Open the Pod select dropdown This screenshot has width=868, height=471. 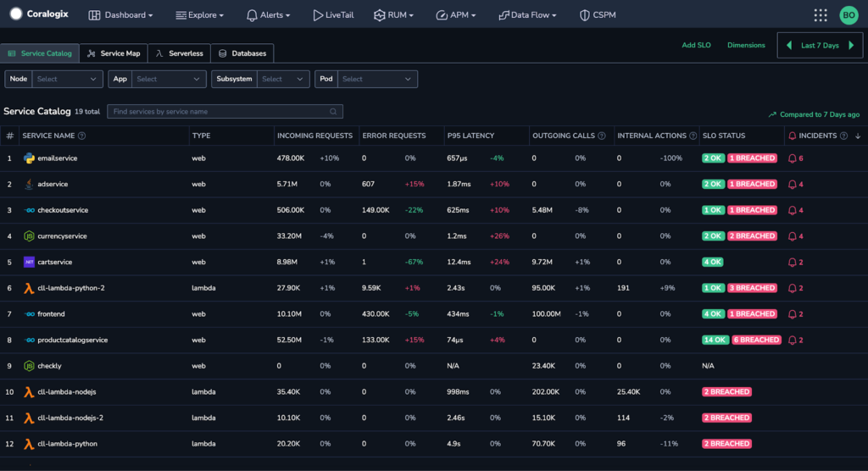click(x=377, y=79)
